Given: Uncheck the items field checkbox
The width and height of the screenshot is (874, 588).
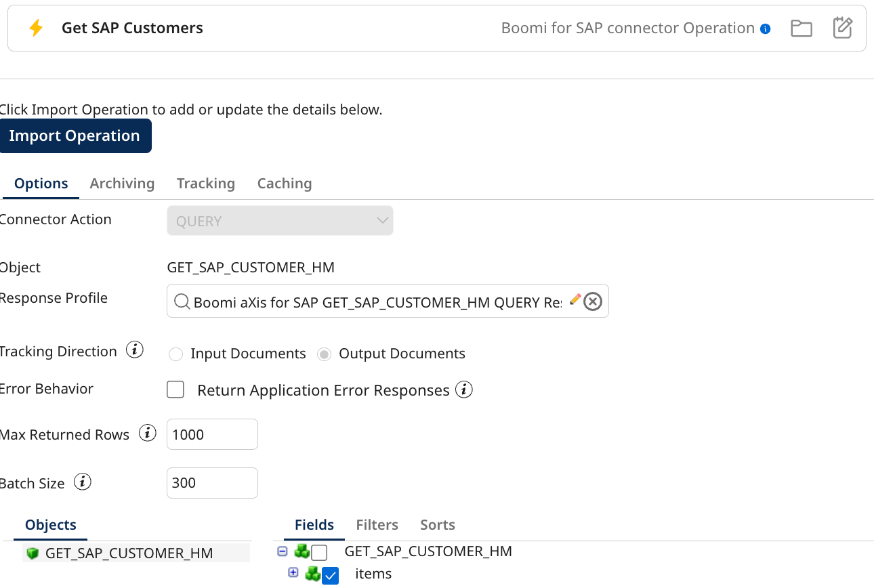Looking at the screenshot, I should [x=330, y=574].
